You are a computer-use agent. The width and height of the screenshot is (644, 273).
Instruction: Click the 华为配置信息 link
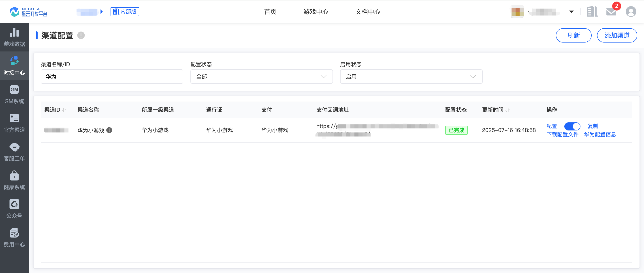tap(600, 134)
